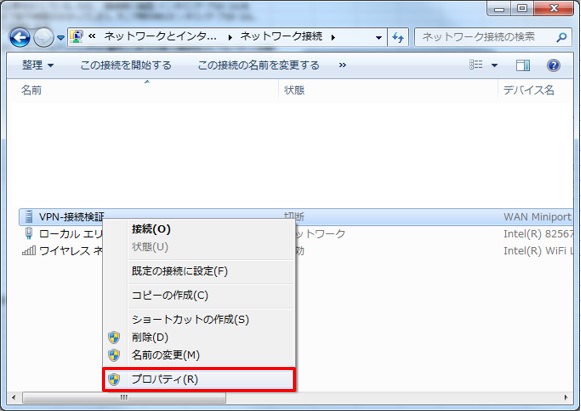This screenshot has width=581, height=411.
Task: Click the back navigation arrow button
Action: pos(20,37)
